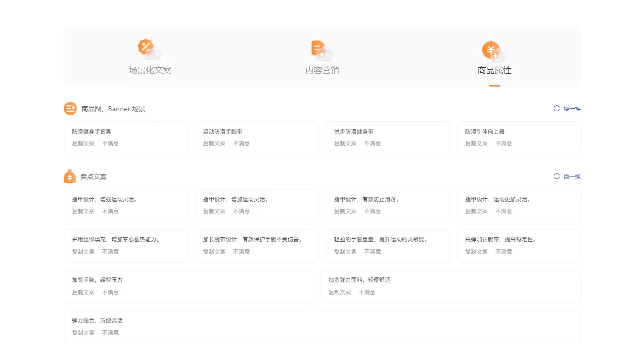644x358 pixels.
Task: Click the text 悦步防滑健身带
Action: click(x=354, y=132)
